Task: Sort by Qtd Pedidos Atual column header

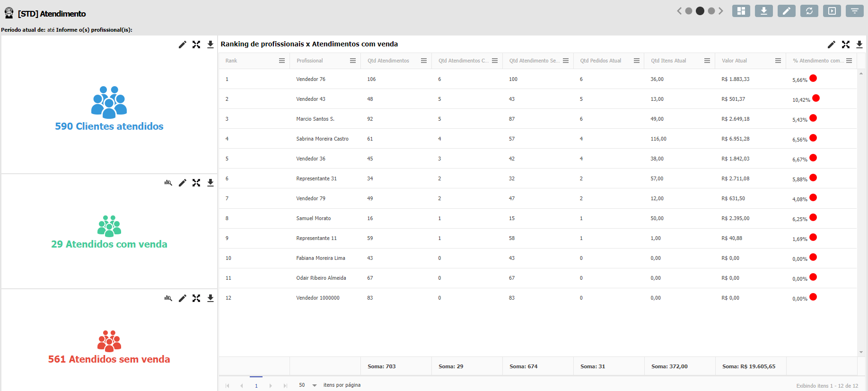Action: point(601,61)
